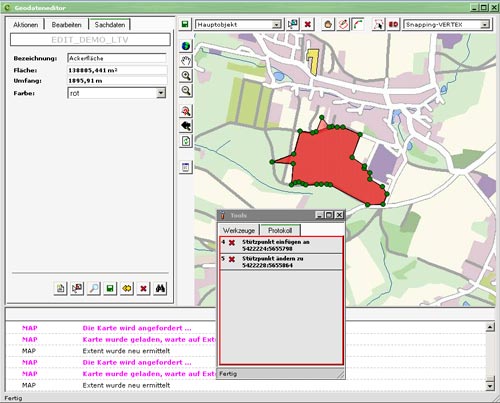Click the Bezeichnung field containing Ackerfläche

pyautogui.click(x=117, y=58)
